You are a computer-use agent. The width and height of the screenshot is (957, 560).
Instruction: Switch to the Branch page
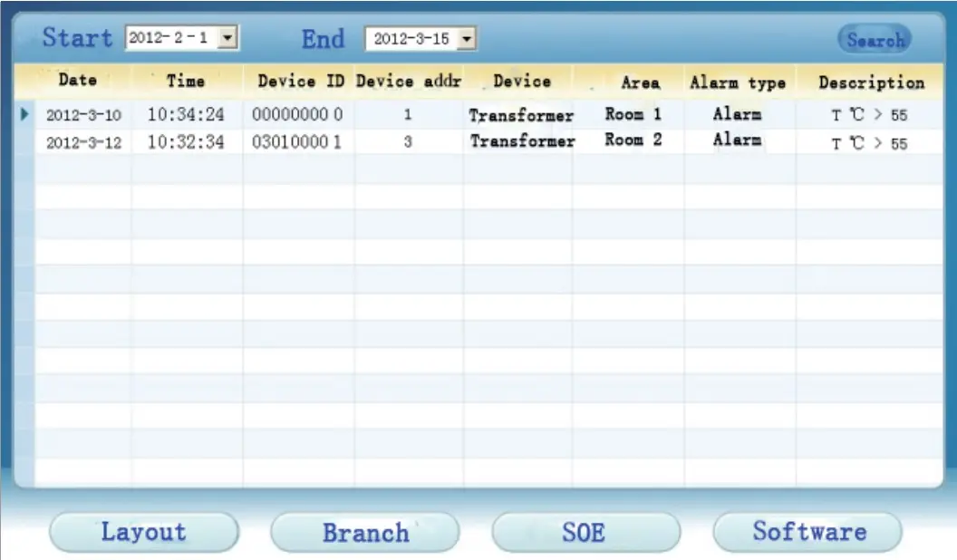point(365,532)
